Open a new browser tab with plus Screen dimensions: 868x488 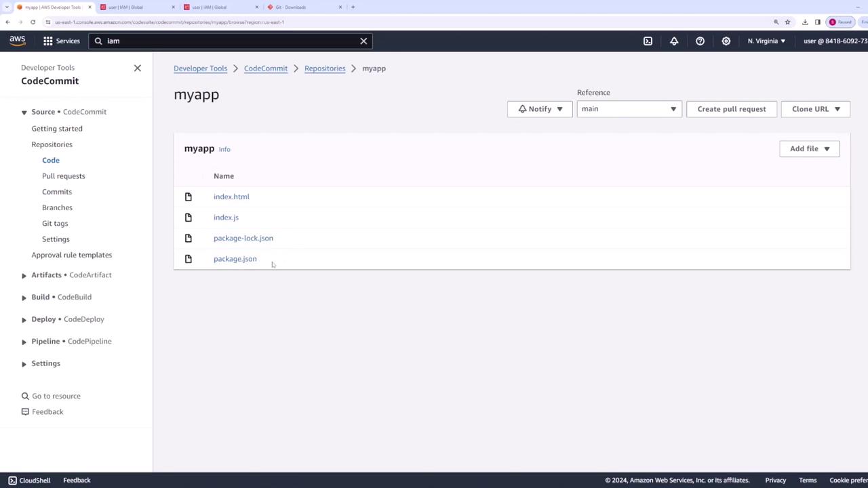pyautogui.click(x=353, y=7)
